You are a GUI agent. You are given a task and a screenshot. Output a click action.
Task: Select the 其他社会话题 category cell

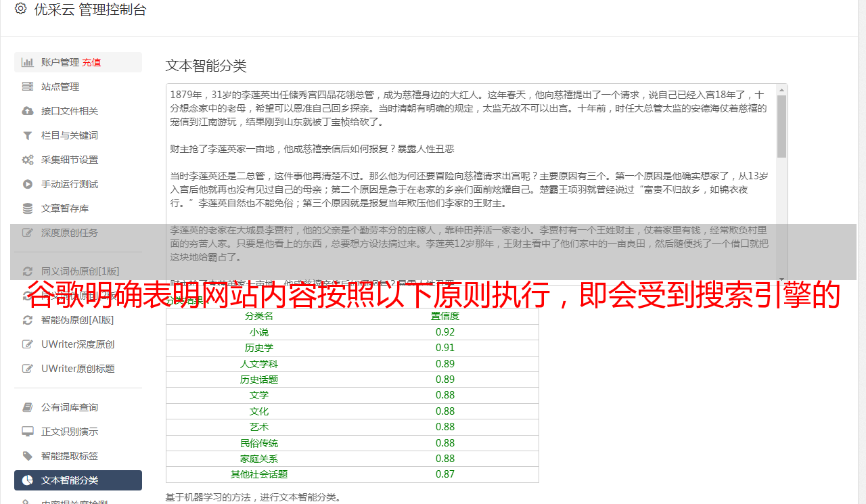[259, 474]
